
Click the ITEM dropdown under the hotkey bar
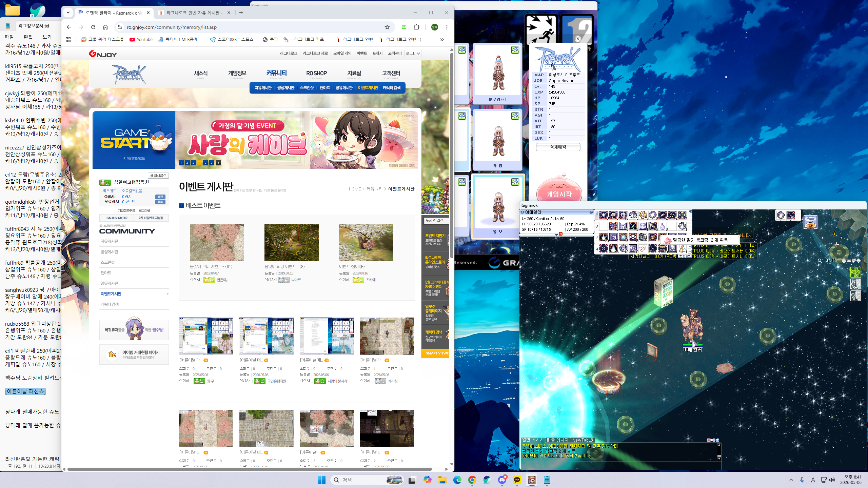click(x=685, y=256)
